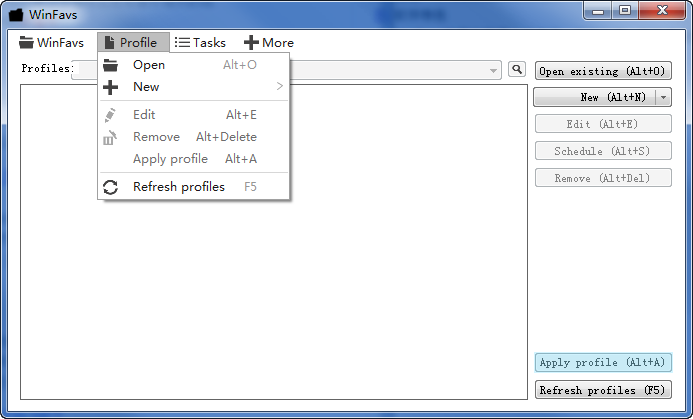Click the New (Alt+N) button

point(595,97)
